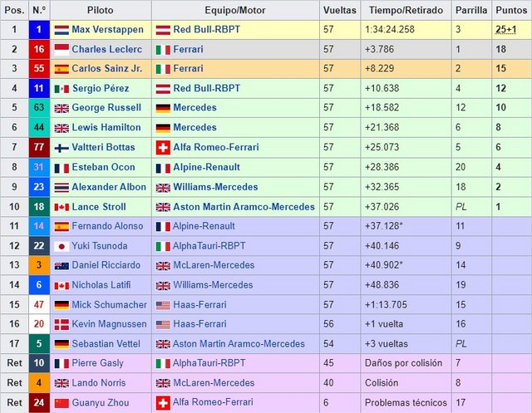The image size is (532, 413).
Task: Click the Spain flag beside Carlos Sainz Jr.
Action: click(x=62, y=69)
